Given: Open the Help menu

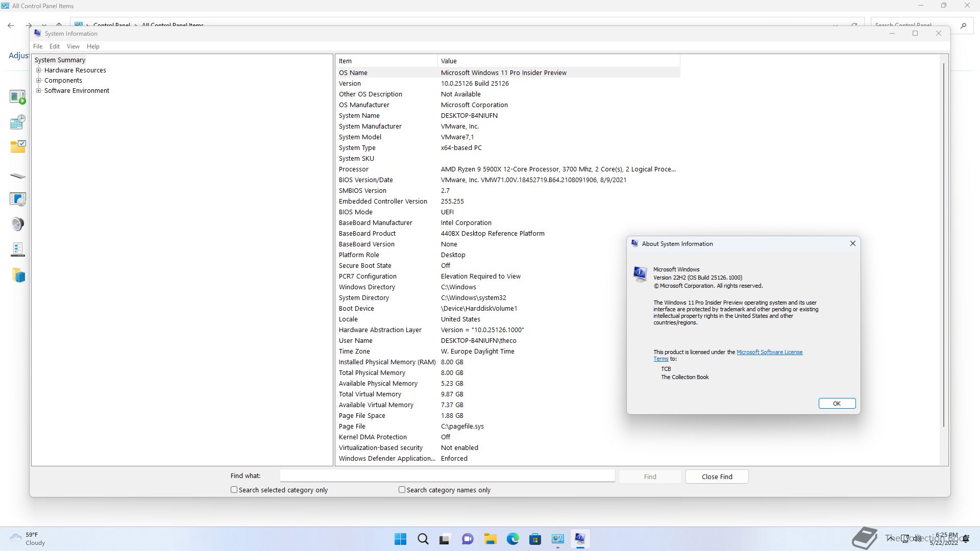Looking at the screenshot, I should point(93,46).
